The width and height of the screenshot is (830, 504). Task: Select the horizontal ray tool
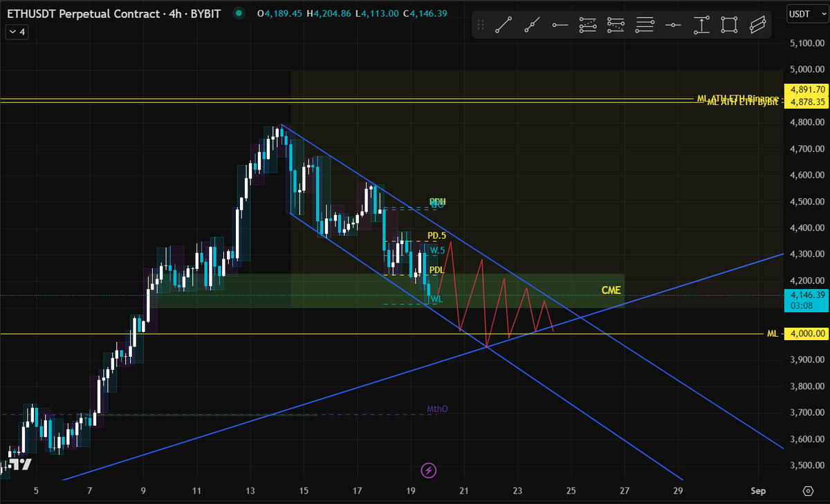coord(560,26)
